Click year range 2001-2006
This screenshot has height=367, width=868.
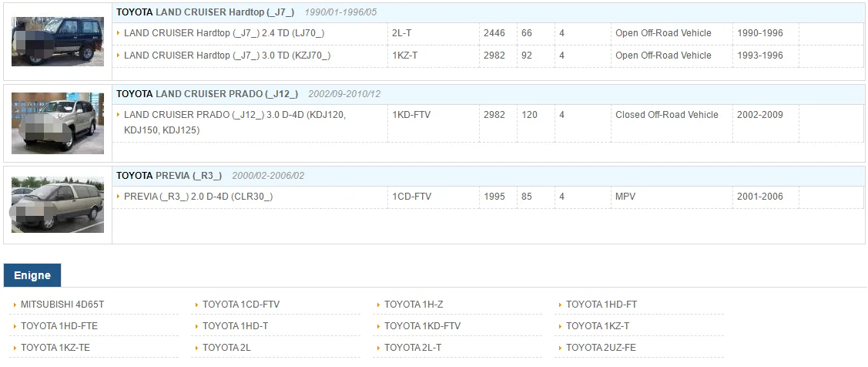(x=760, y=197)
